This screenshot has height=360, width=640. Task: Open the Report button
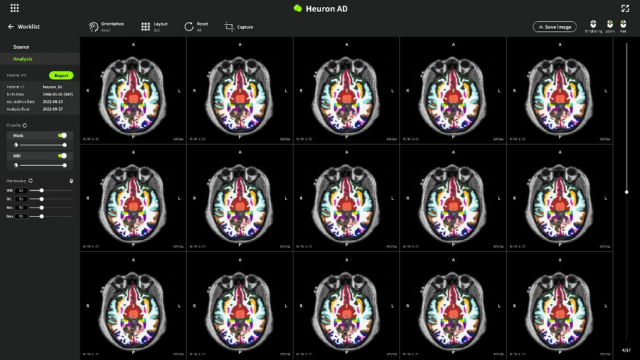click(61, 76)
